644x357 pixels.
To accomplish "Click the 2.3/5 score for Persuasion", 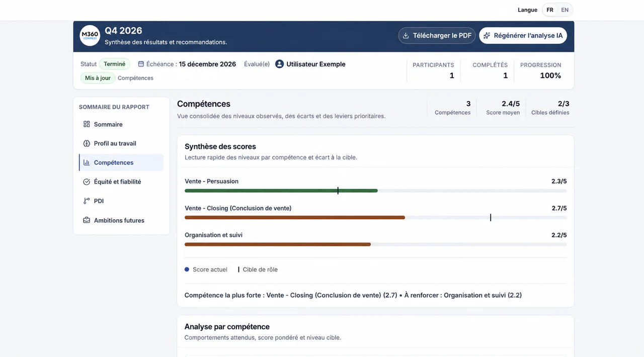I will coord(559,181).
